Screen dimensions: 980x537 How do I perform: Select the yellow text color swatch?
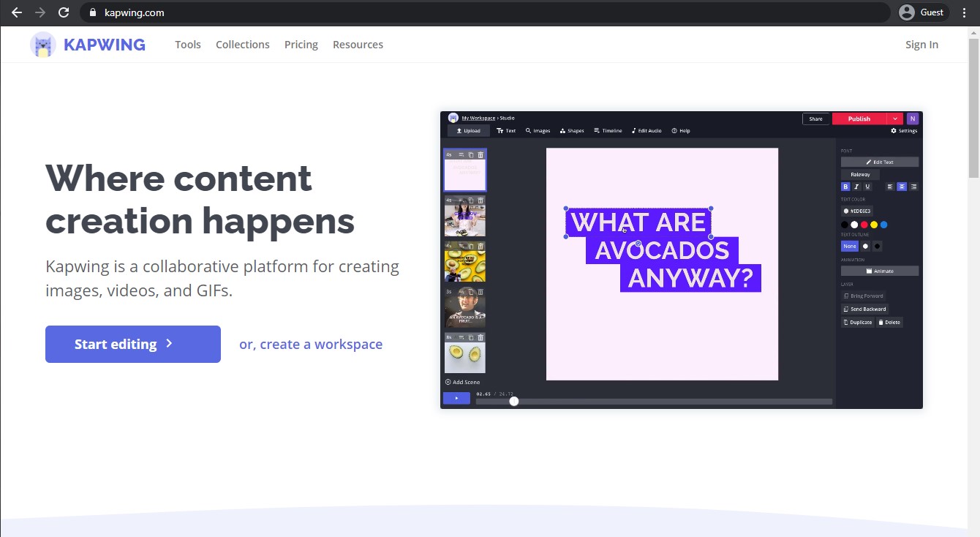pos(874,225)
